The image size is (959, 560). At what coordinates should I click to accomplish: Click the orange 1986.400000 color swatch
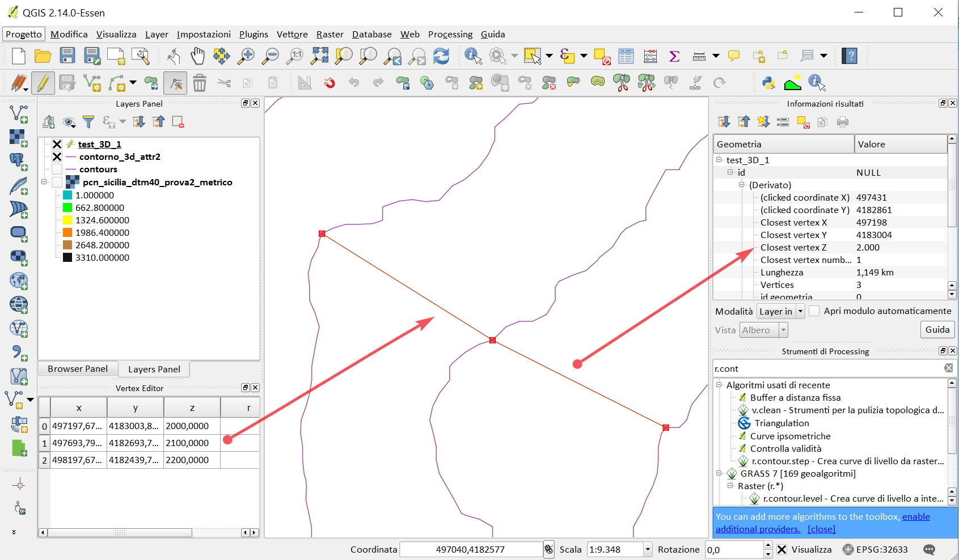pyautogui.click(x=67, y=232)
